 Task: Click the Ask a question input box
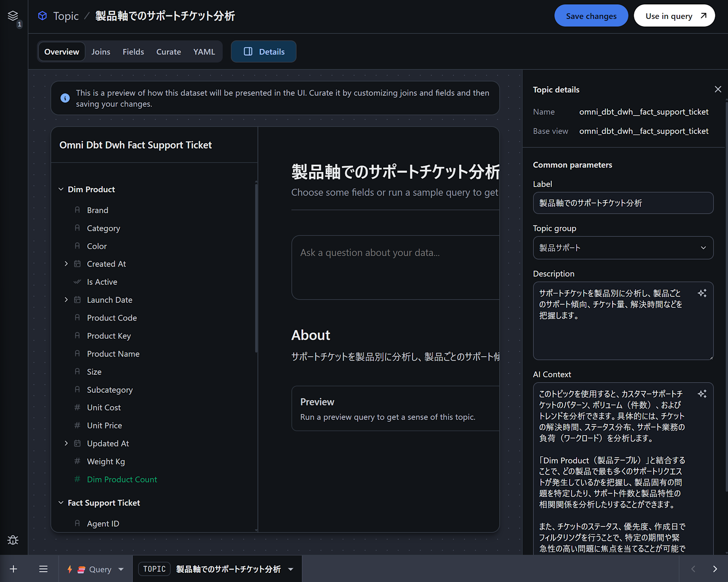pyautogui.click(x=395, y=268)
